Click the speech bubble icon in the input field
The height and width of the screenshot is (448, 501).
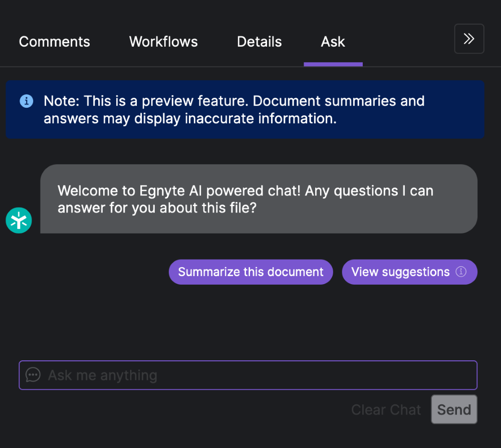tap(33, 375)
